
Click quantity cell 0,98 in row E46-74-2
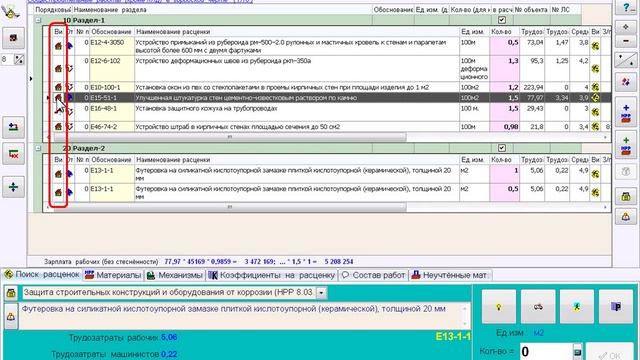pos(504,127)
